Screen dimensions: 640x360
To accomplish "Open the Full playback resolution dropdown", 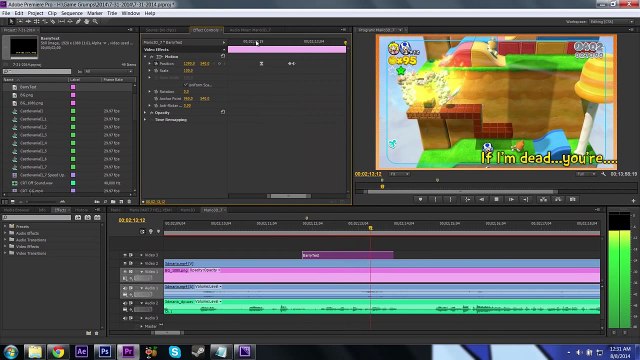I will 585,174.
